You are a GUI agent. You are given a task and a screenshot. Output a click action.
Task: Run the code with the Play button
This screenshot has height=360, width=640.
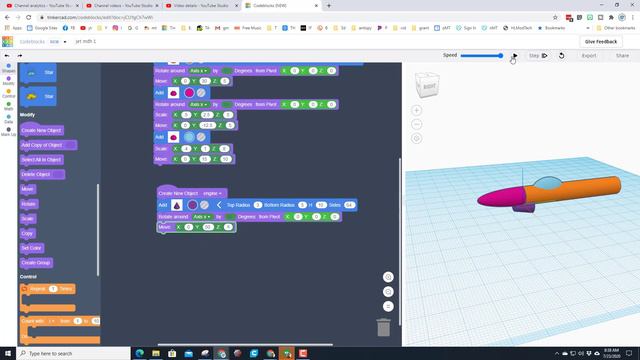tap(515, 56)
